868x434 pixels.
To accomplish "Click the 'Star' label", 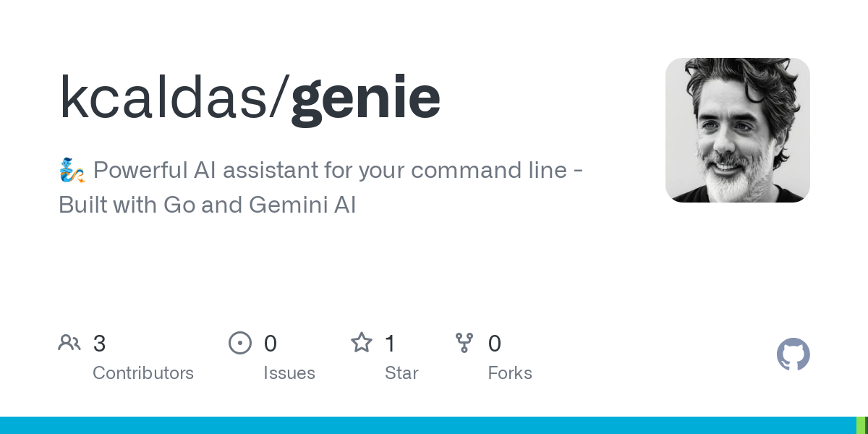I will [401, 373].
